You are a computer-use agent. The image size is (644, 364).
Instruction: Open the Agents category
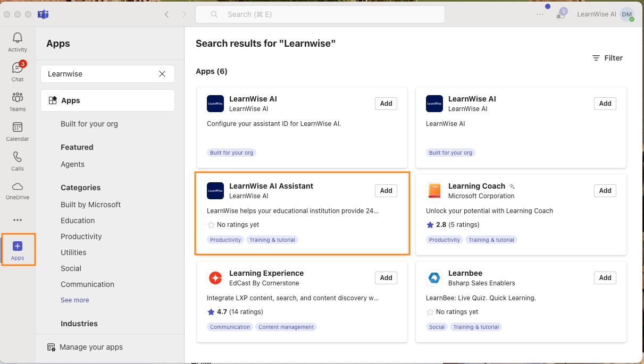coord(72,164)
